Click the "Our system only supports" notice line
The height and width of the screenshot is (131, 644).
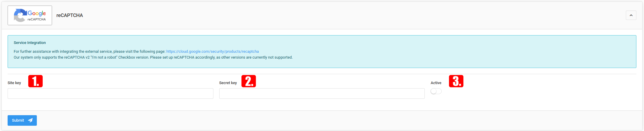coord(153,57)
